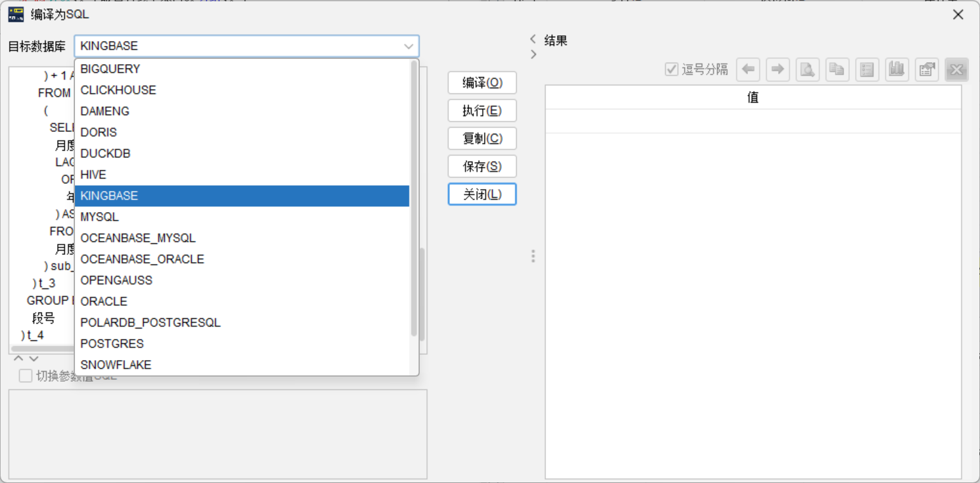Pick OPENGAUSS in the dropdown list
The image size is (980, 483).
[x=242, y=281]
